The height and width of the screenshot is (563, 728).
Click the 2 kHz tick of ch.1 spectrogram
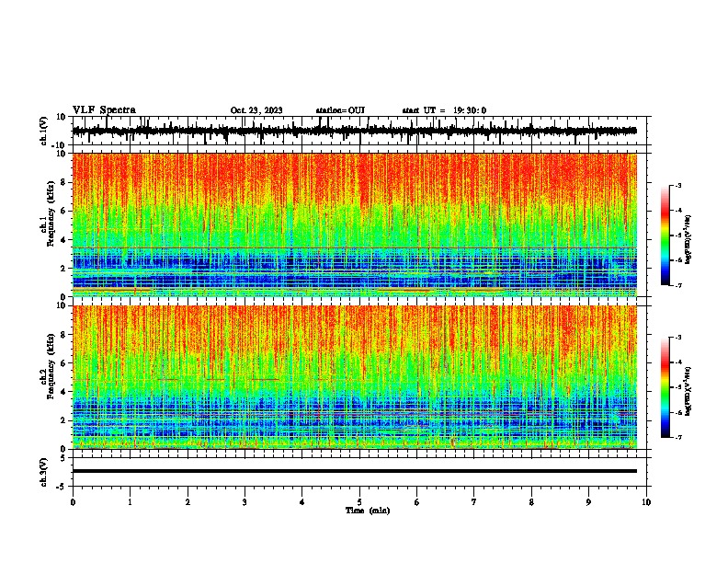coord(63,269)
